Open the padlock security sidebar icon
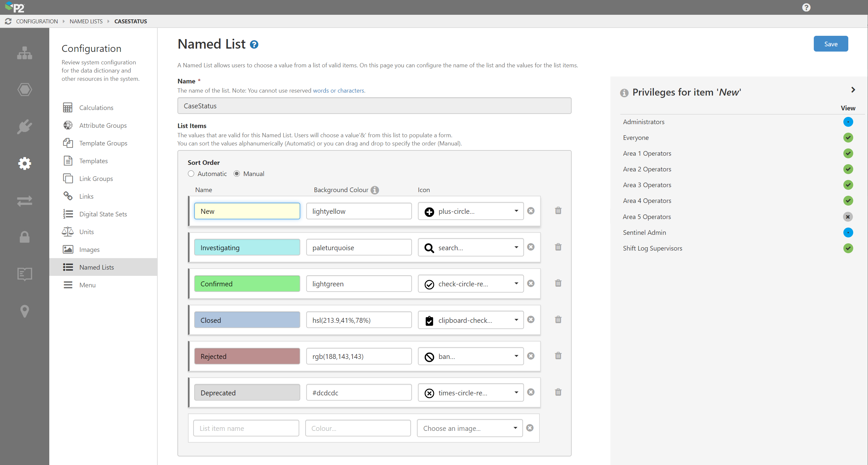The height and width of the screenshot is (465, 868). [25, 237]
